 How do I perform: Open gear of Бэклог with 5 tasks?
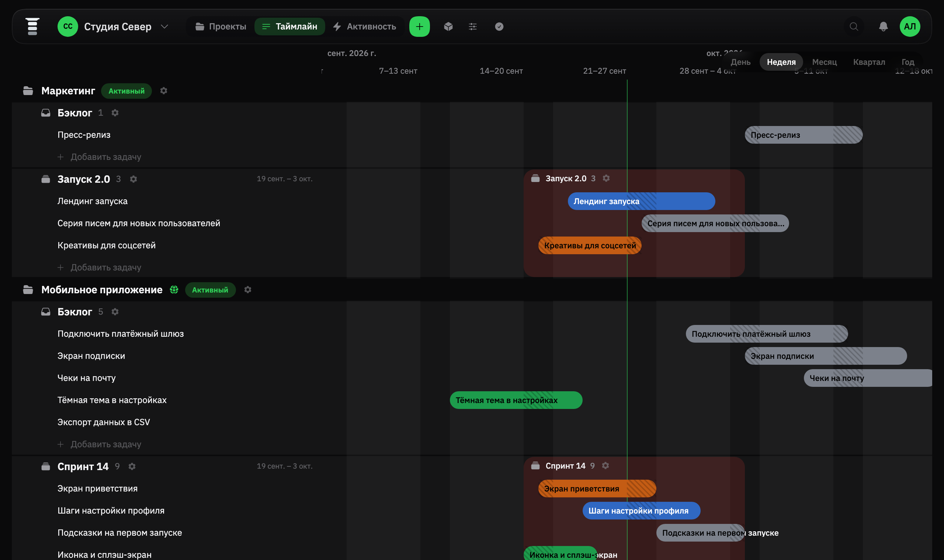coord(115,312)
